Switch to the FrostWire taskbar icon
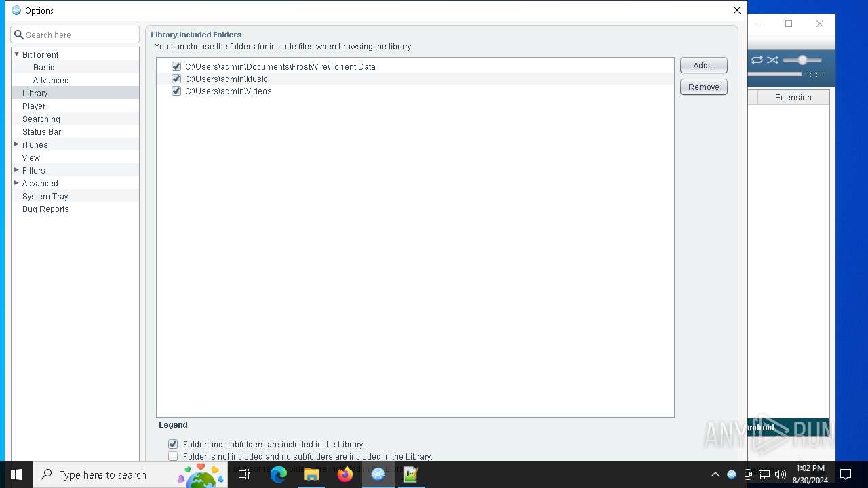The image size is (868, 488). 378,474
